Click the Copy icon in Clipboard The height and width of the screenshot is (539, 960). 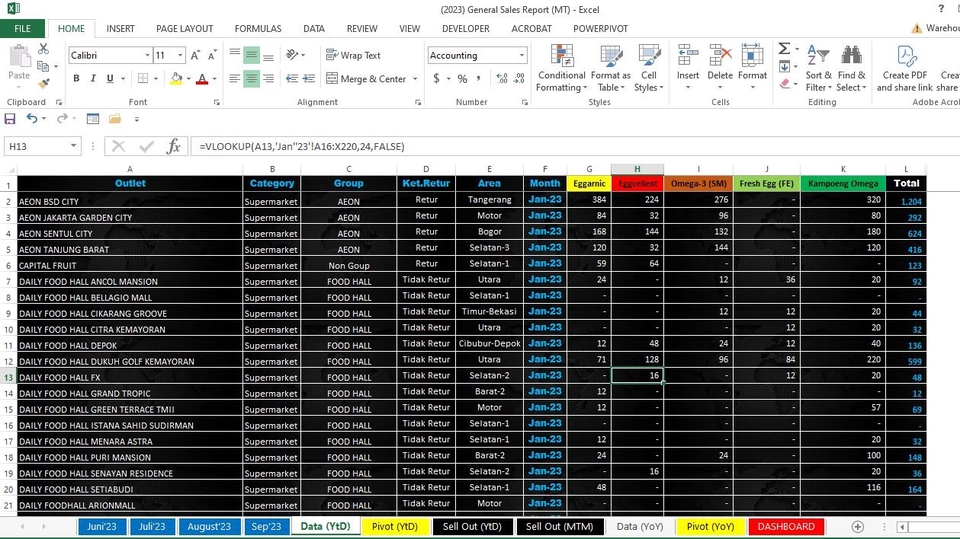[42, 66]
